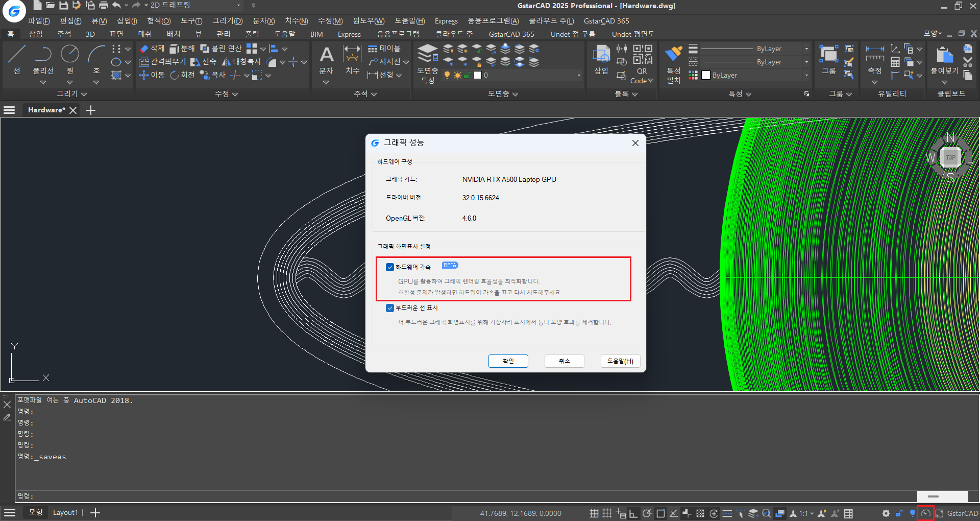This screenshot has width=980, height=521.
Task: Click the white layer 0 color swatch
Action: point(478,75)
